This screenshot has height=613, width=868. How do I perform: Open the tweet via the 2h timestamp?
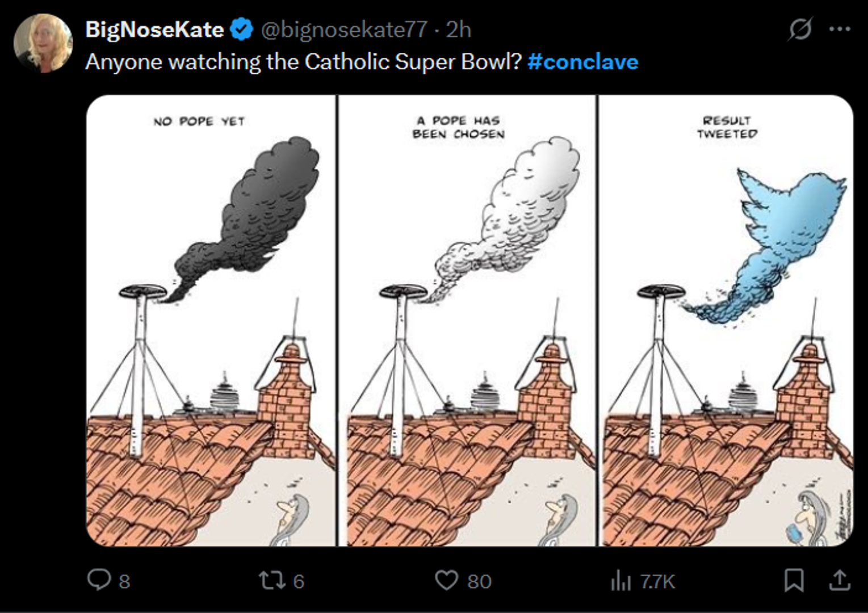(x=458, y=30)
